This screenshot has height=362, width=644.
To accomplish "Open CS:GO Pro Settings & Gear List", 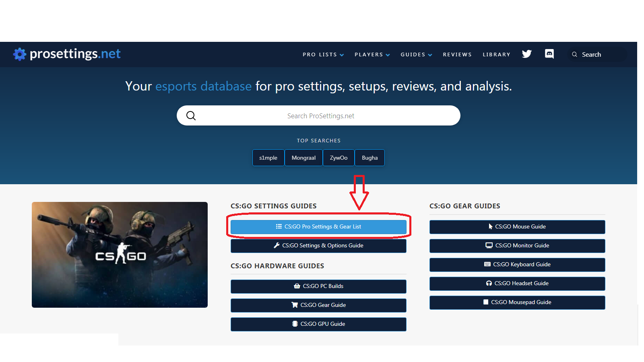I will 318,227.
